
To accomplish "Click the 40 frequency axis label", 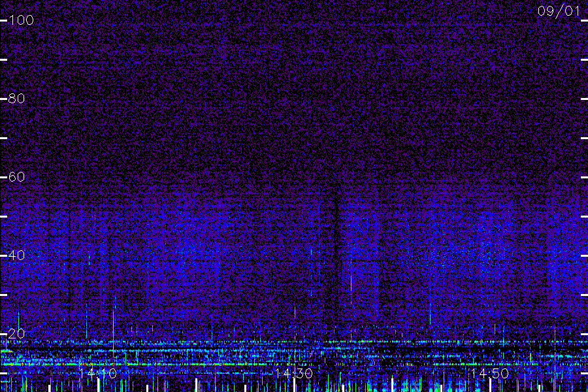I will (16, 255).
